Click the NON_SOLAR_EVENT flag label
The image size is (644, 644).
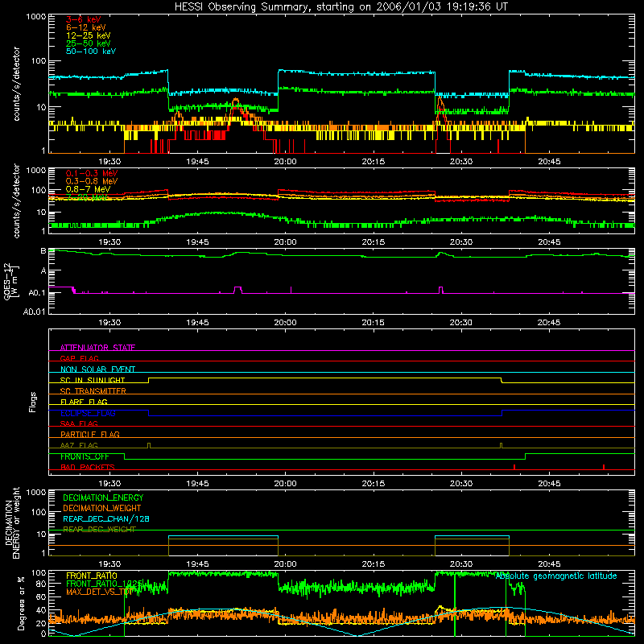(x=97, y=369)
